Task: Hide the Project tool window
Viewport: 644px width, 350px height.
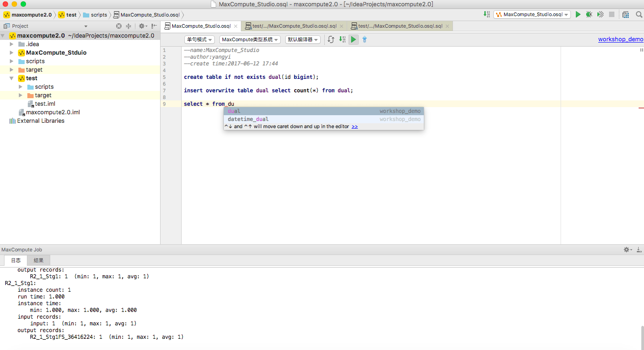Action: click(x=154, y=26)
